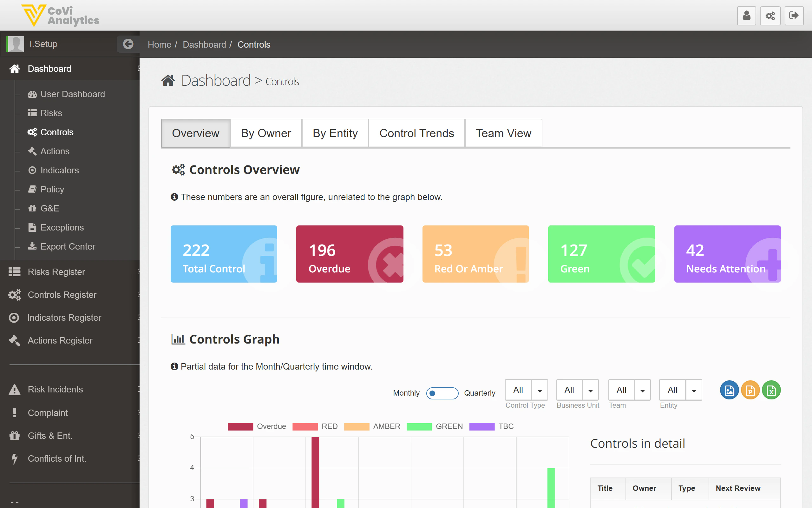Click the 222 Total Control card

(x=224, y=254)
